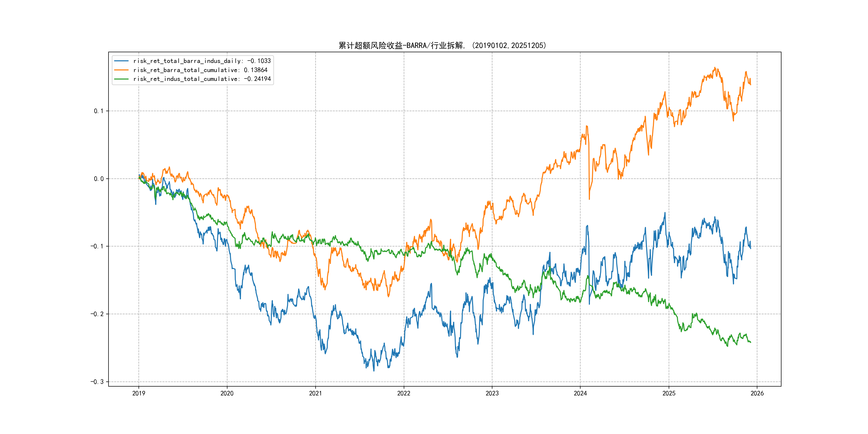The height and width of the screenshot is (434, 868).
Task: Click the 2026 x-axis tick label
Action: point(757,393)
